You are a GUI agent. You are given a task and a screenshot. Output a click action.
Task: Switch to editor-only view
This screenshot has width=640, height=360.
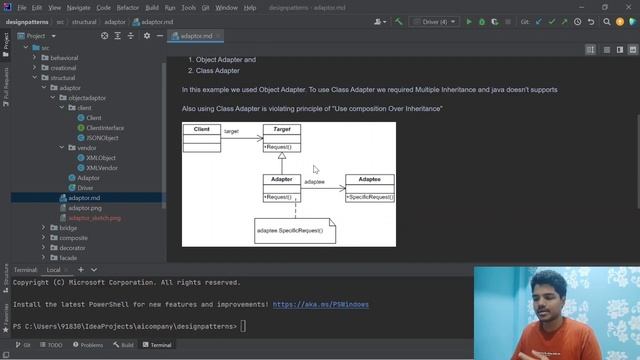click(607, 50)
